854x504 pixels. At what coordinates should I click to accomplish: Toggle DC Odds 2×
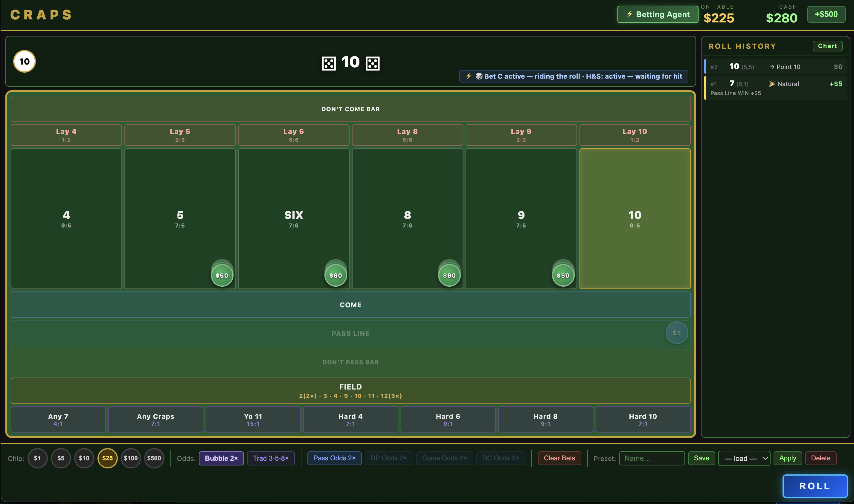(500, 458)
